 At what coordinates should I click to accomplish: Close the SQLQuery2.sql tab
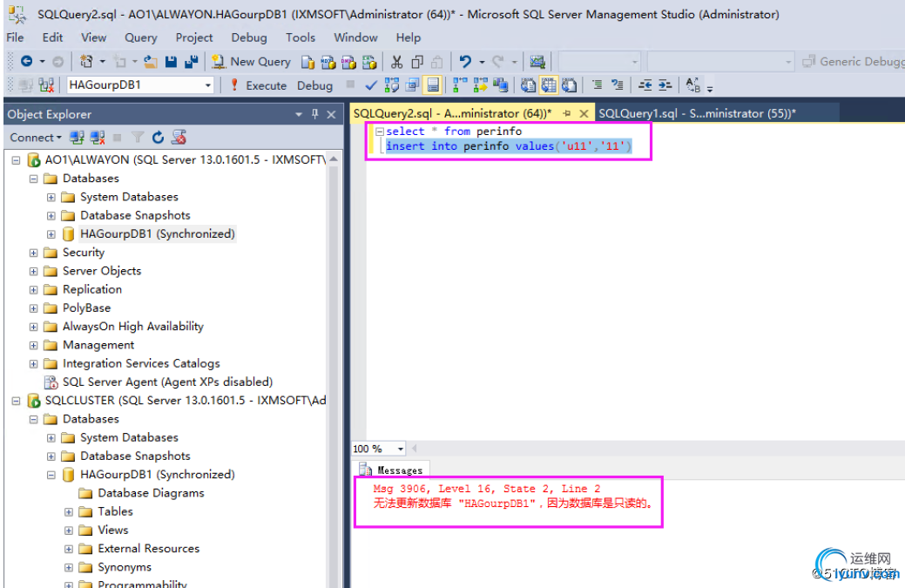coord(584,113)
